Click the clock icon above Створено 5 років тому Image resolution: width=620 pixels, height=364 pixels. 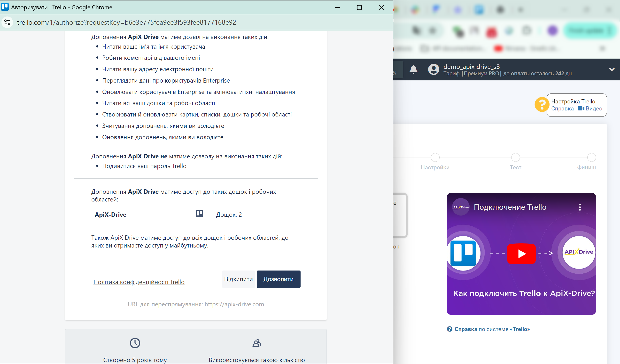[135, 343]
